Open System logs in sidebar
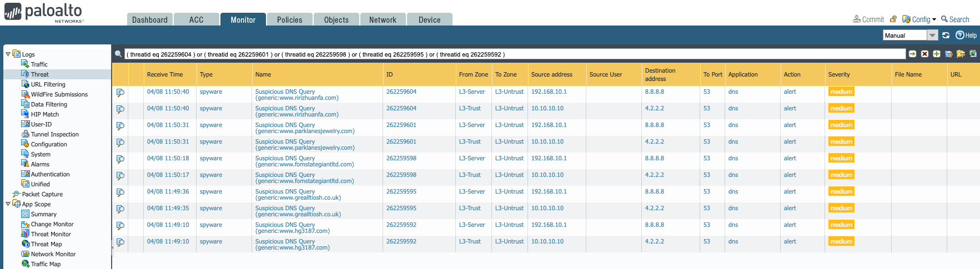The image size is (980, 269). [x=41, y=154]
